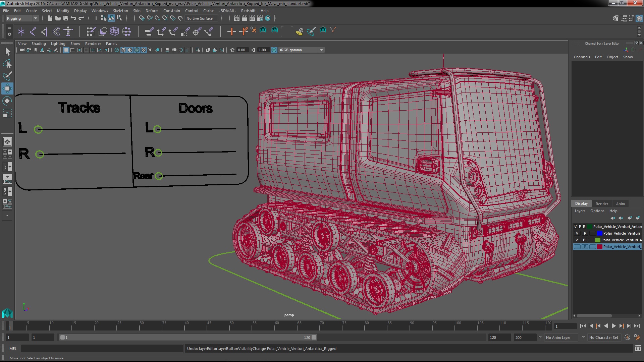644x362 pixels.
Task: Switch to the Render tab in layers panel
Action: 601,203
